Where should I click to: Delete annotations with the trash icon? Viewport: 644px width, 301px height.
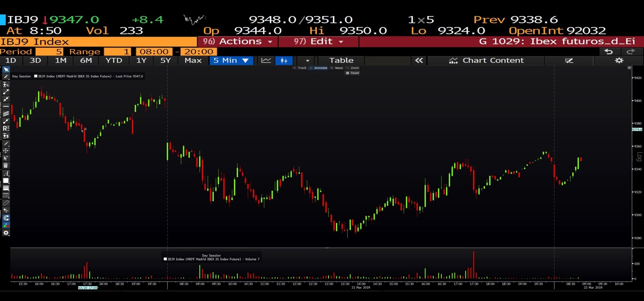[6, 165]
